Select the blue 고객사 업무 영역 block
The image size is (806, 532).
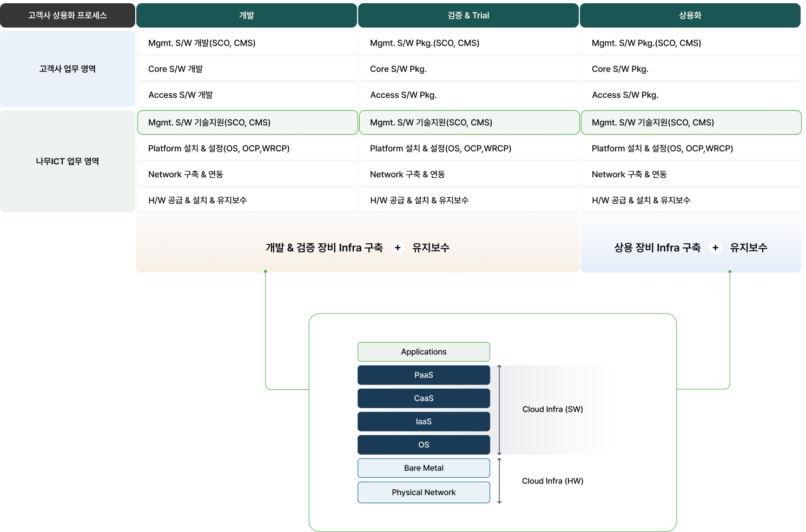[x=68, y=69]
